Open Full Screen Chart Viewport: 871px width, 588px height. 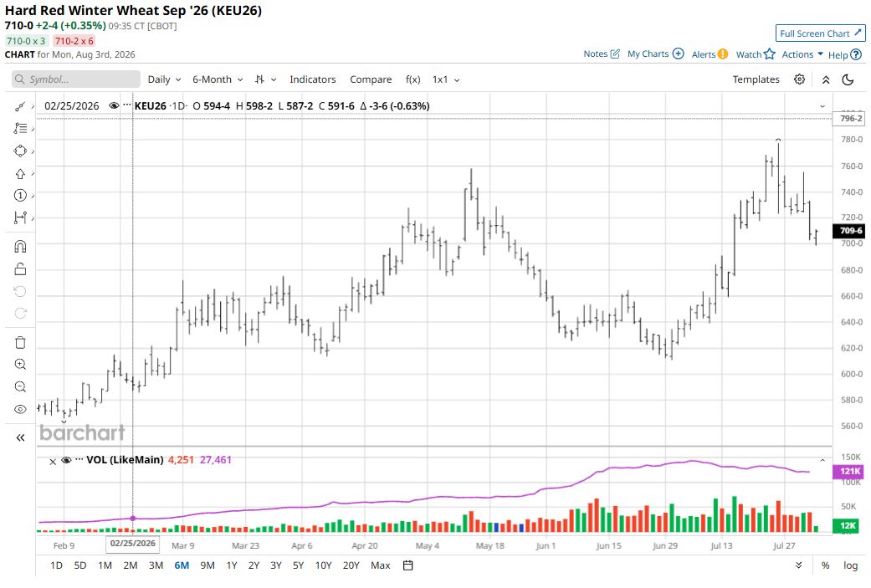pos(821,33)
